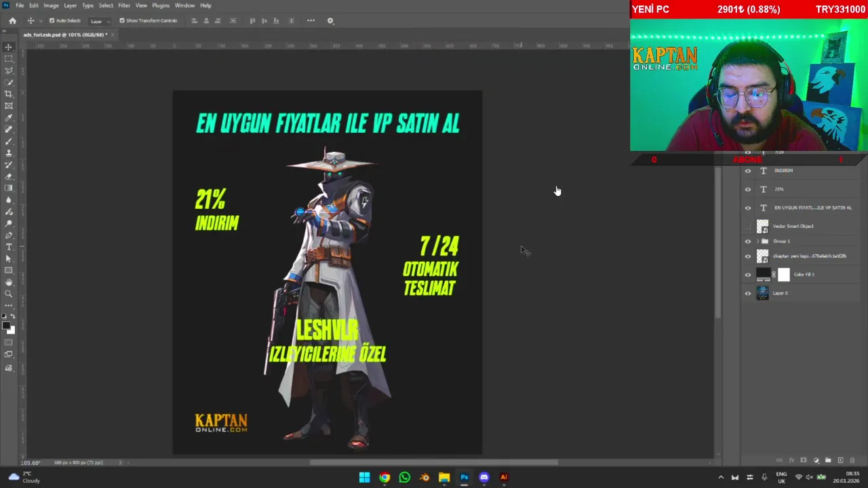Screen dimensions: 868x488
Task: Create a new layer icon
Action: [x=840, y=460]
